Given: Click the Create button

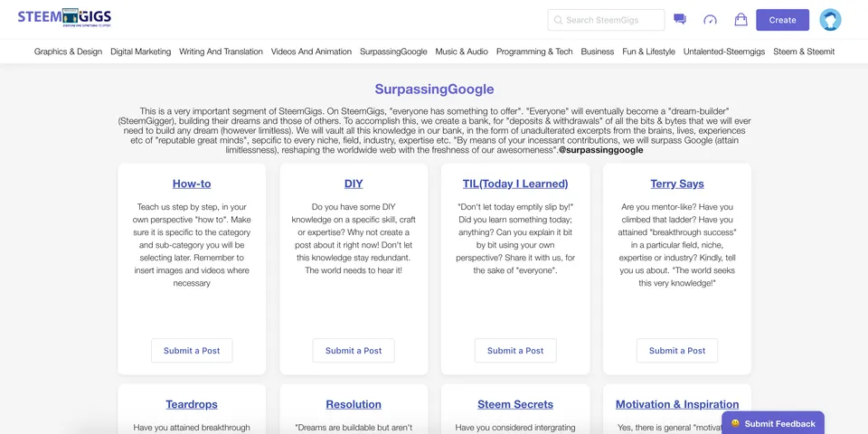Looking at the screenshot, I should [x=782, y=20].
